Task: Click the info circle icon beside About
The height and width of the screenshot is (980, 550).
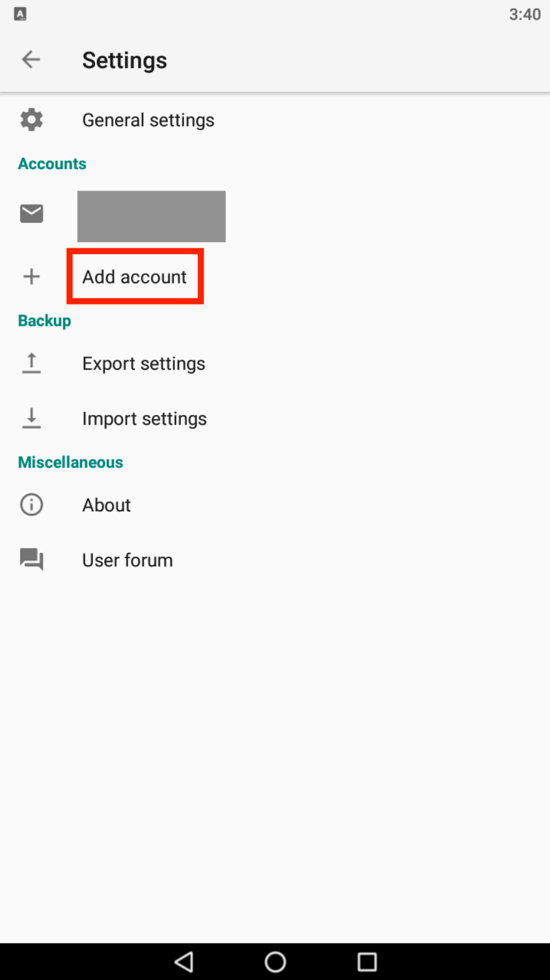Action: [x=31, y=505]
